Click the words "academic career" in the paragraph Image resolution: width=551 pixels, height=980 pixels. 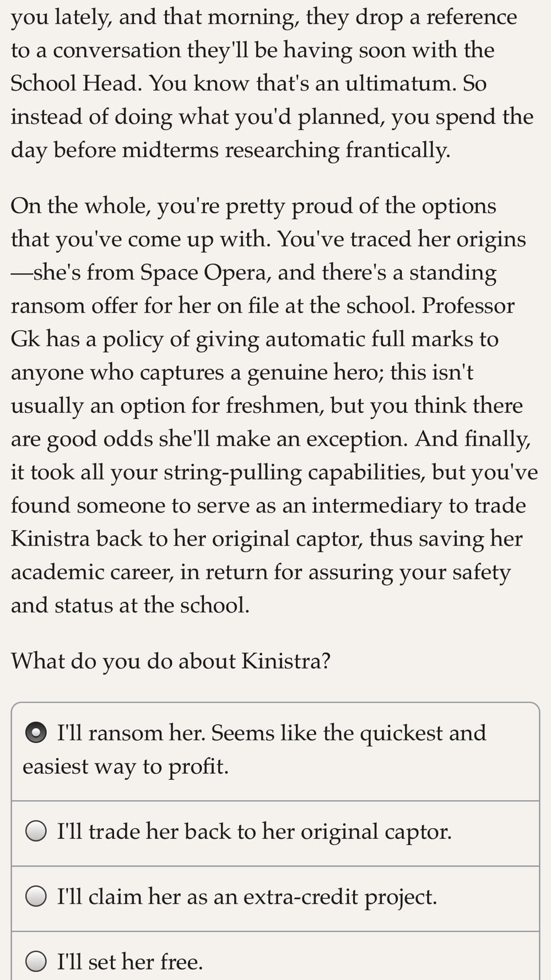coord(92,572)
